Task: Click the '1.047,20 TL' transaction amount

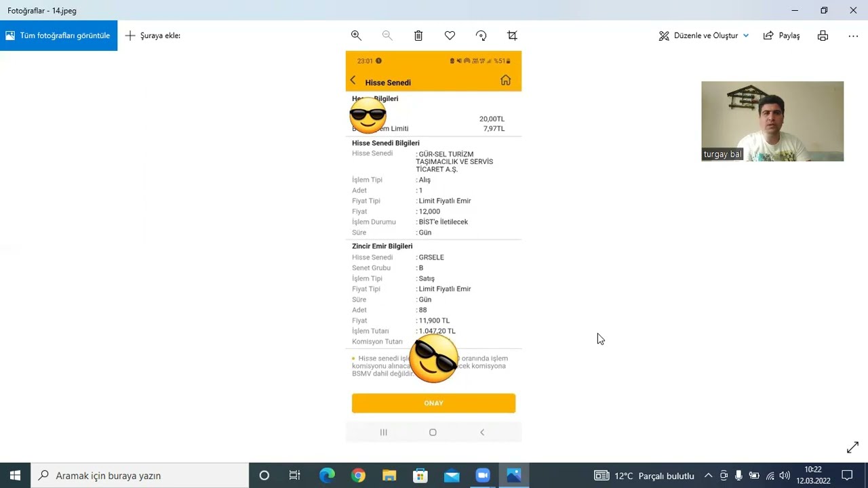Action: [x=437, y=331]
